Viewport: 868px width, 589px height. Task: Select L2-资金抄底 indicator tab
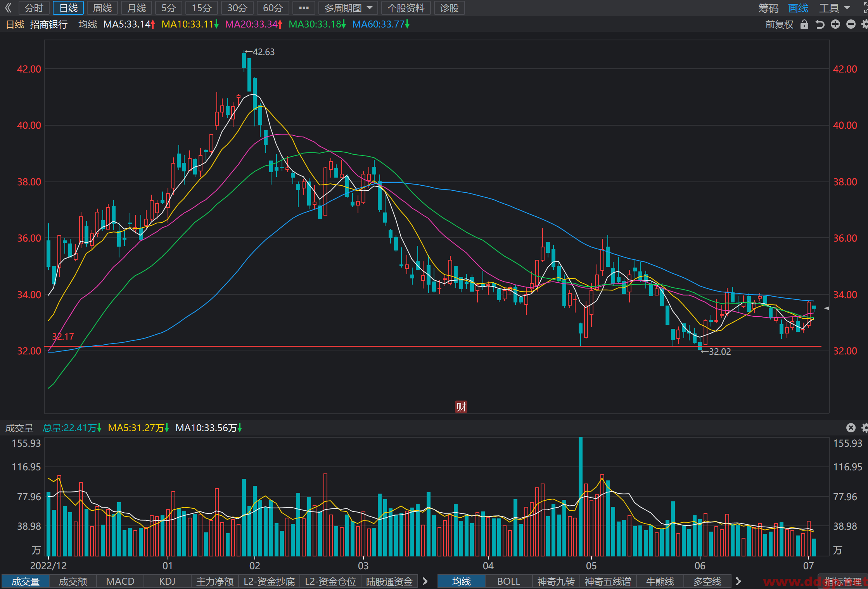pos(269,581)
